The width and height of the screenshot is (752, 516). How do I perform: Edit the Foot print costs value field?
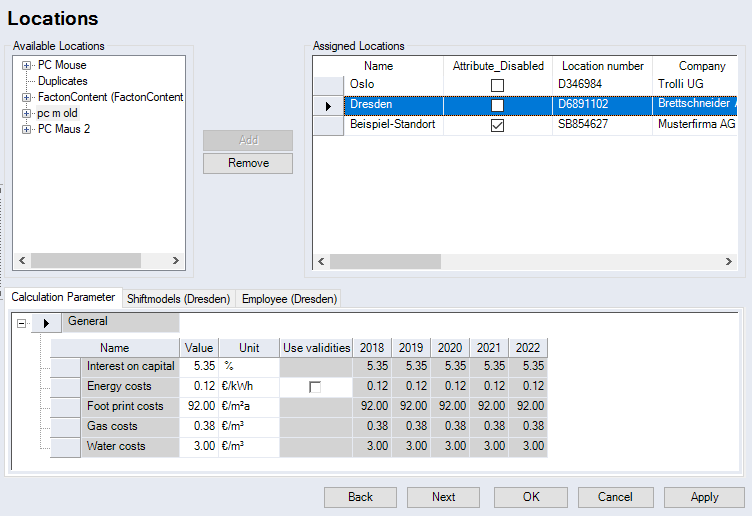point(199,407)
